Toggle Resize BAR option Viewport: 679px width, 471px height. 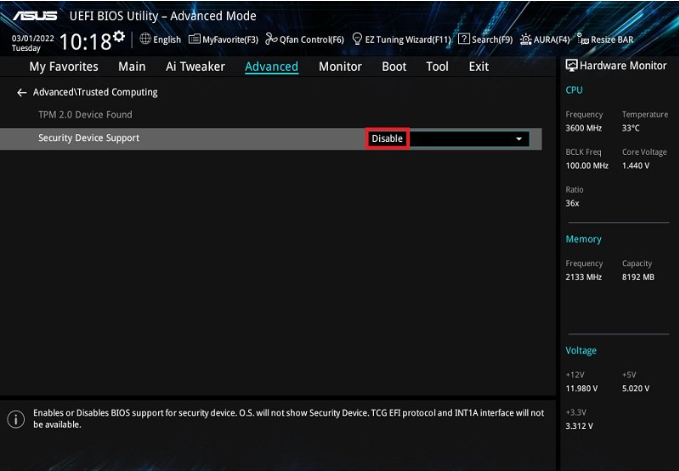coord(605,39)
